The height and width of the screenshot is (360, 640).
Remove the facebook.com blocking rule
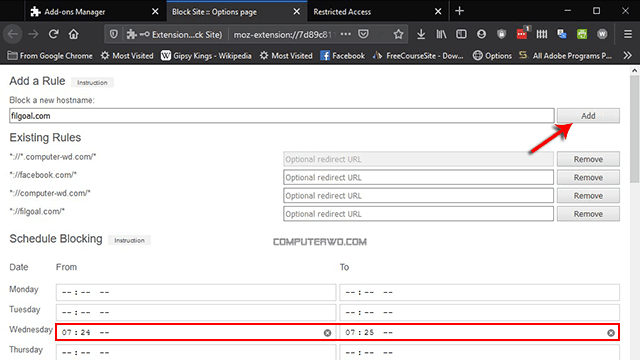(x=588, y=178)
